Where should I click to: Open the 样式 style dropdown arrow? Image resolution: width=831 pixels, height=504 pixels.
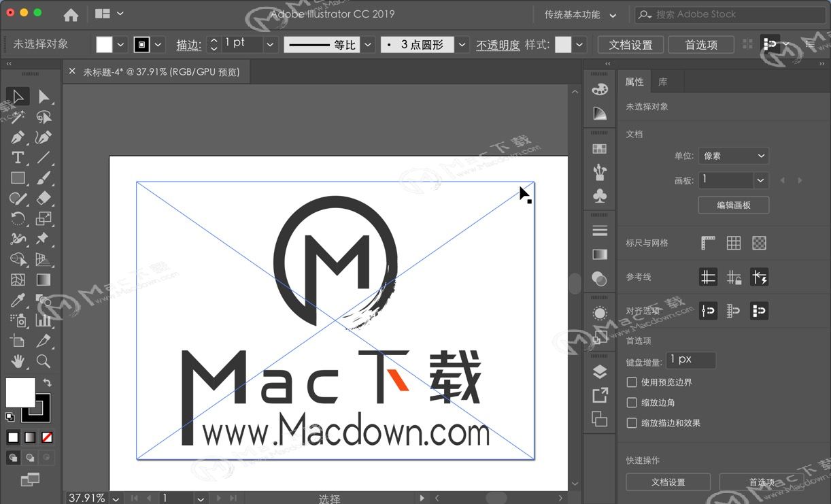pyautogui.click(x=579, y=45)
